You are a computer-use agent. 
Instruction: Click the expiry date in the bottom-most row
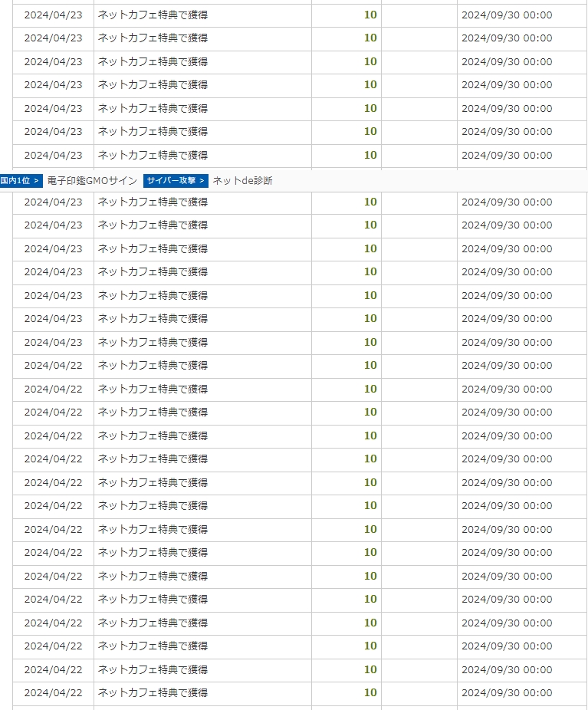click(x=506, y=693)
